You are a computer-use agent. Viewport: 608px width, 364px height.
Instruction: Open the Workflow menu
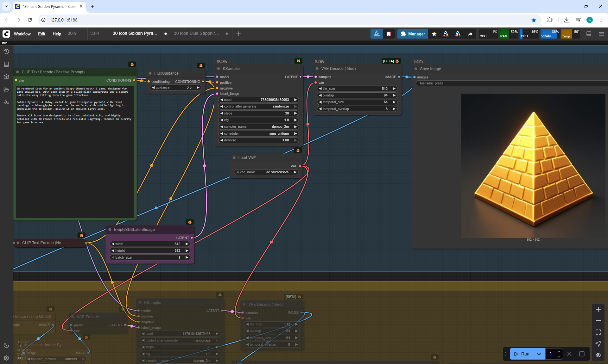point(22,34)
